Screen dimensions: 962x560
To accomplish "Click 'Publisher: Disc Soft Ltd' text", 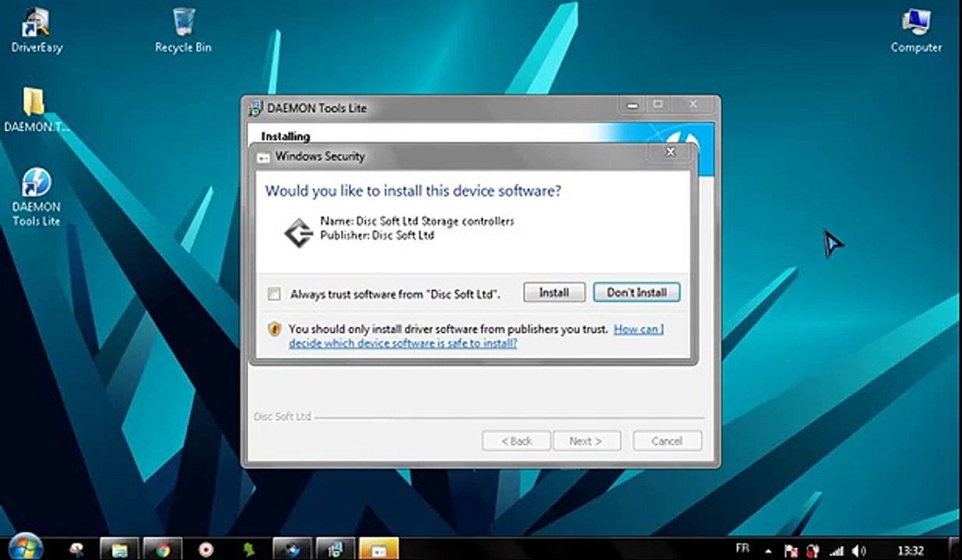I will 377,235.
